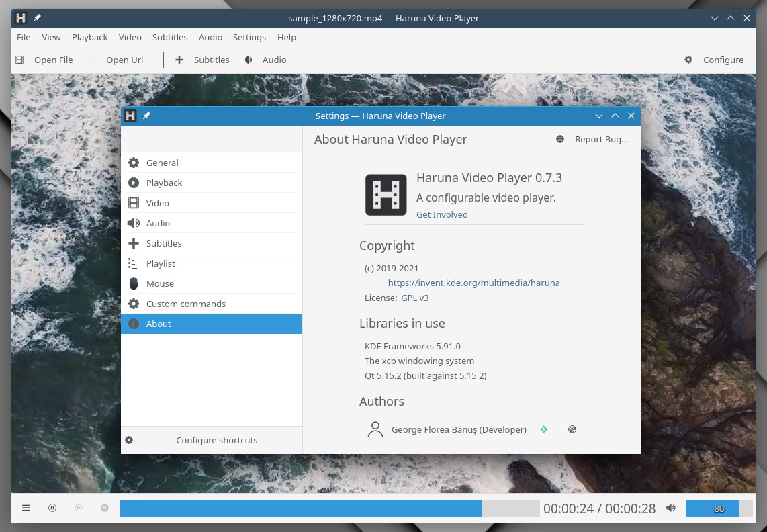Screen dimensions: 767x532
Task: Minimize the Settings dialog
Action: 598,116
